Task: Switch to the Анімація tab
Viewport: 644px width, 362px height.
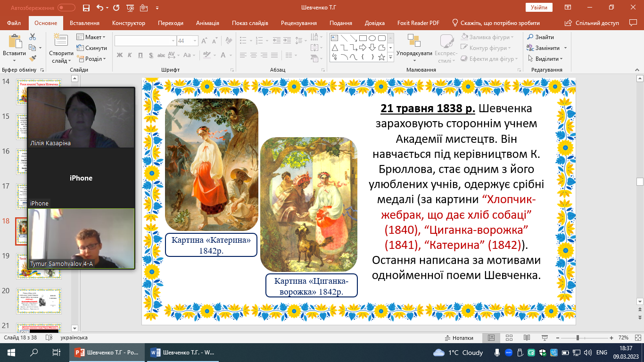Action: pyautogui.click(x=207, y=23)
